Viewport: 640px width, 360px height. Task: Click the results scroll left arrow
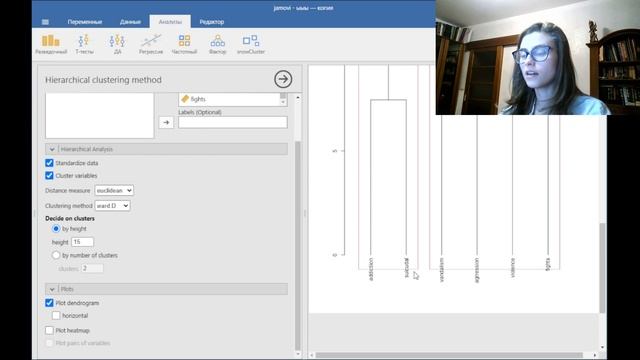tap(312, 355)
